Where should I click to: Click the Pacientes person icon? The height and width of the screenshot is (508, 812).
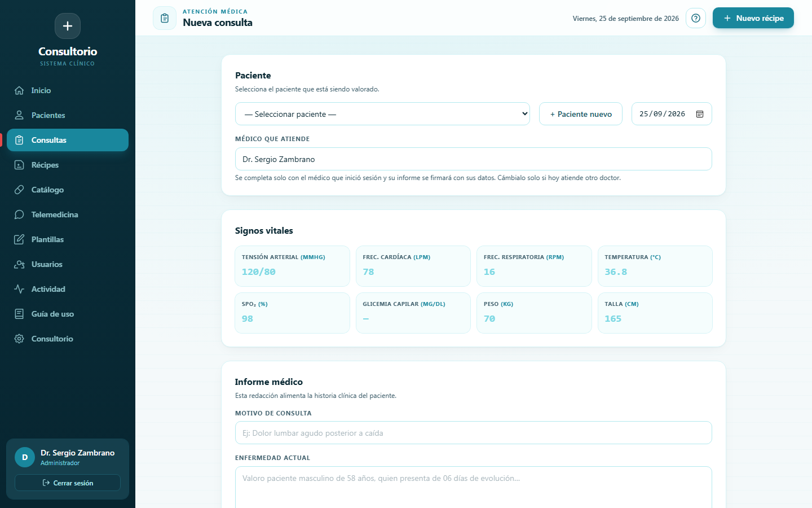tap(19, 115)
